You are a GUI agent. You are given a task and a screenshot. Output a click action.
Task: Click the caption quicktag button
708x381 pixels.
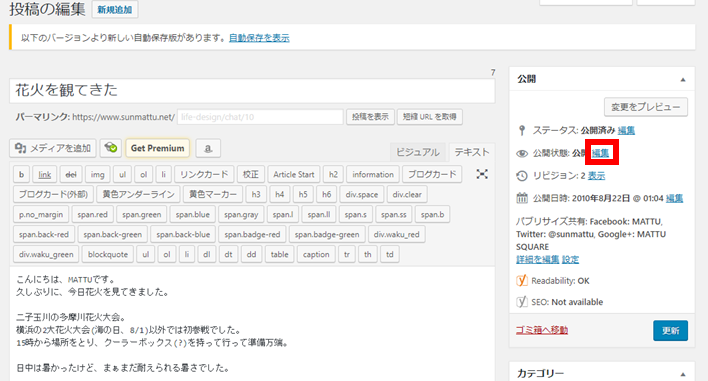316,254
